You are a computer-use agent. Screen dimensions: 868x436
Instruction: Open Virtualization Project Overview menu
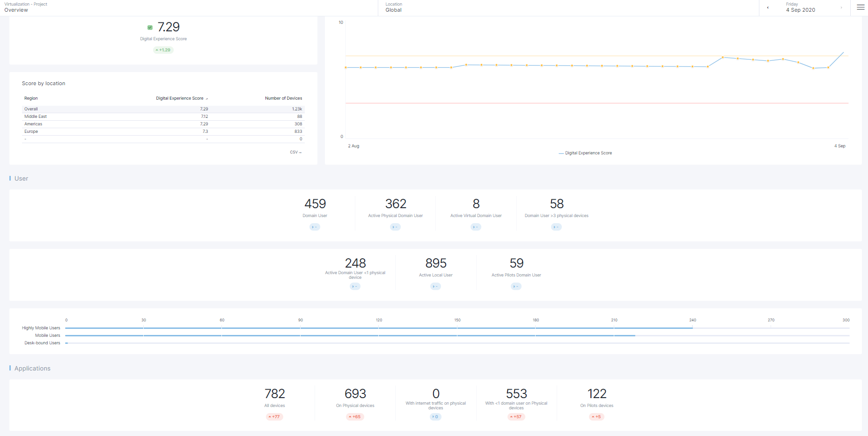pyautogui.click(x=26, y=7)
